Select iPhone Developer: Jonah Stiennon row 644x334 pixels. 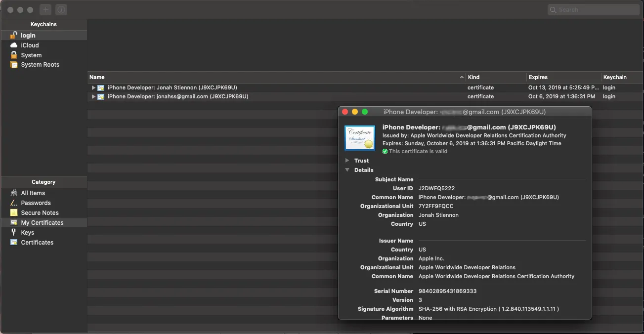pyautogui.click(x=366, y=87)
